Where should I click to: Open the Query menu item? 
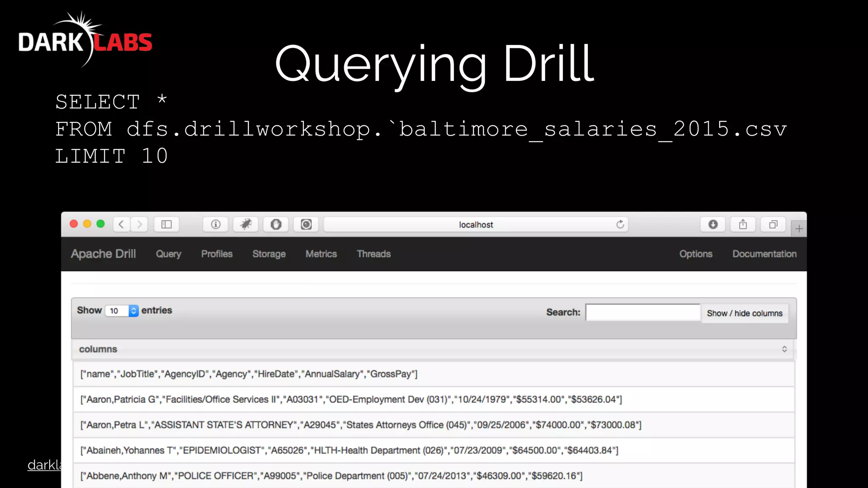click(168, 254)
